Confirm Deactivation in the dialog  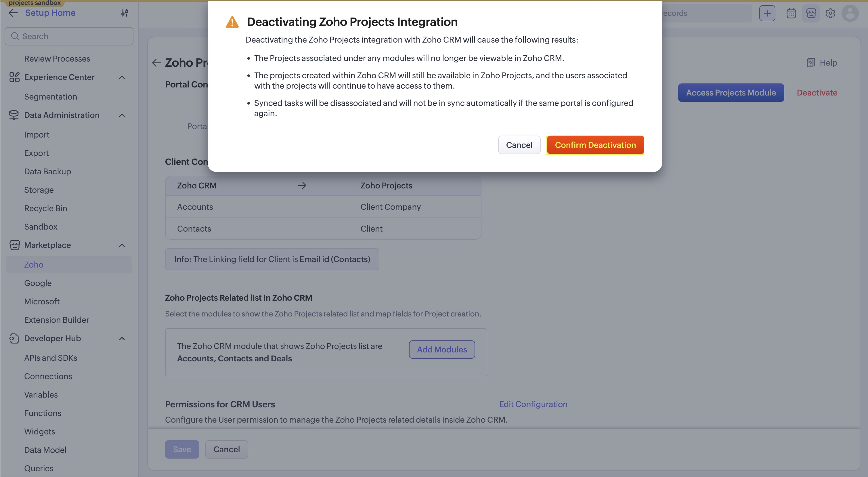click(595, 145)
